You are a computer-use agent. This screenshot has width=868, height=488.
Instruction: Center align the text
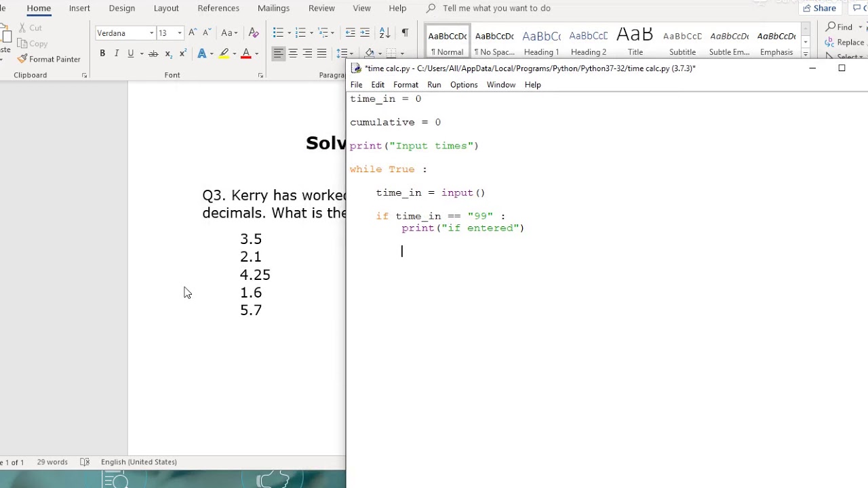point(293,54)
